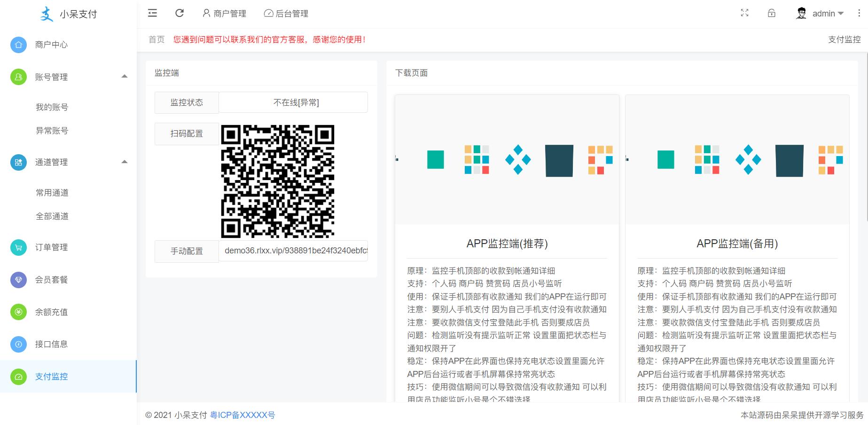Open the 粤ICP备XXXXX号 footer link
Viewport: 868px width, 425px height.
click(242, 415)
